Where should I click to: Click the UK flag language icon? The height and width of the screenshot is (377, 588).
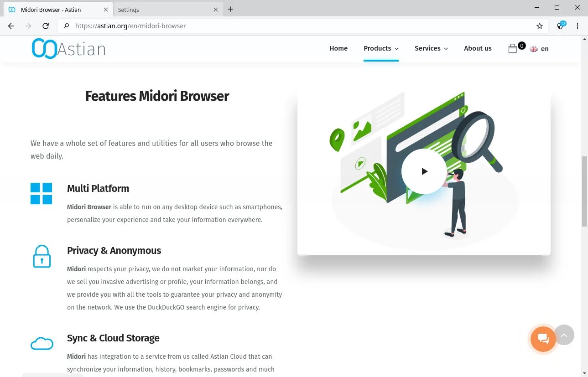[x=534, y=49]
